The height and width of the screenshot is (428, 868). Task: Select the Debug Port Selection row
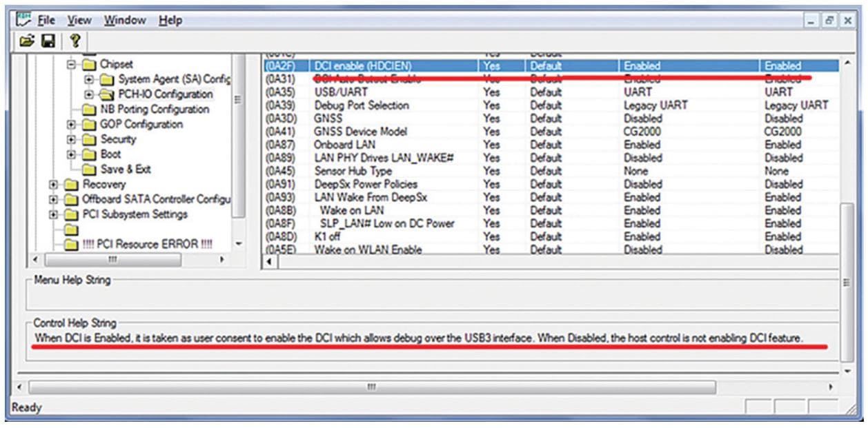pos(361,105)
